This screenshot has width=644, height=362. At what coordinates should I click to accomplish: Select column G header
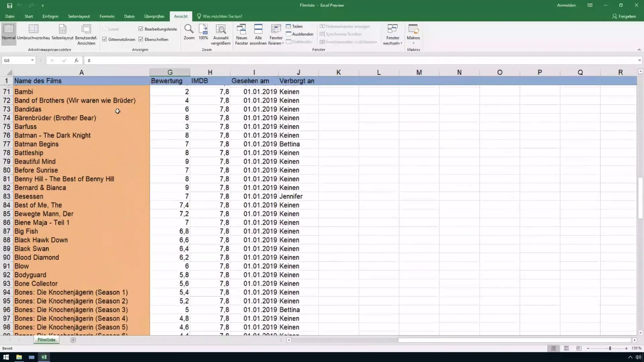point(170,72)
